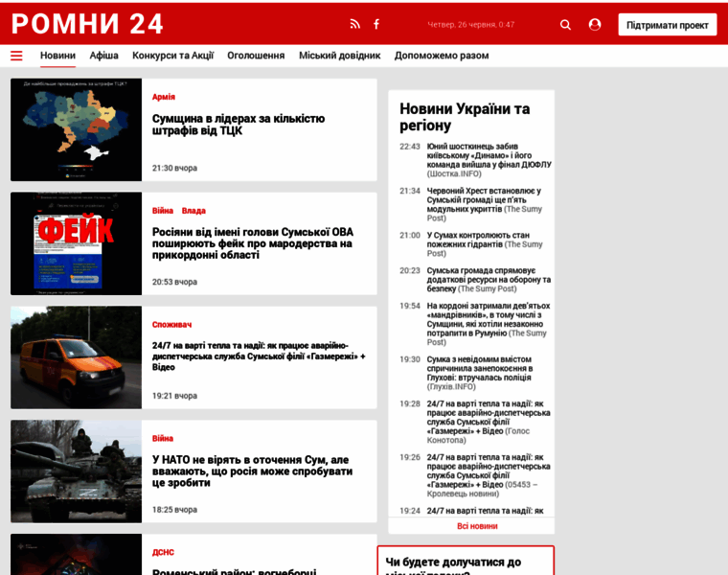Viewport: 728px width, 575px height.
Task: Click the ФЕЙК article thumbnail
Action: [76, 243]
